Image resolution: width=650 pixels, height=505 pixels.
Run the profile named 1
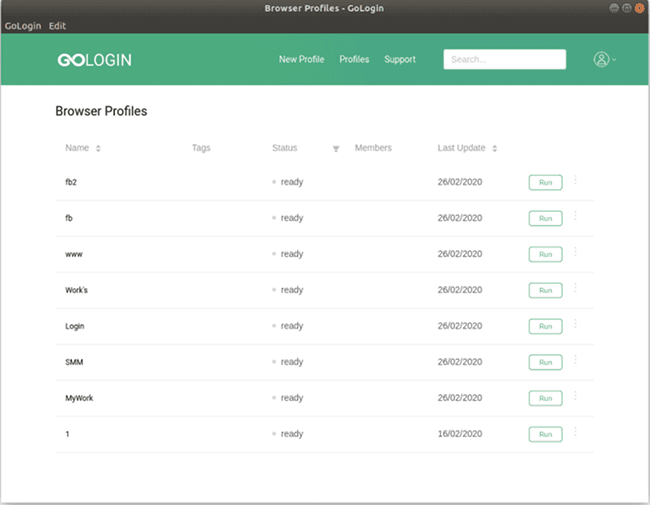(x=546, y=434)
